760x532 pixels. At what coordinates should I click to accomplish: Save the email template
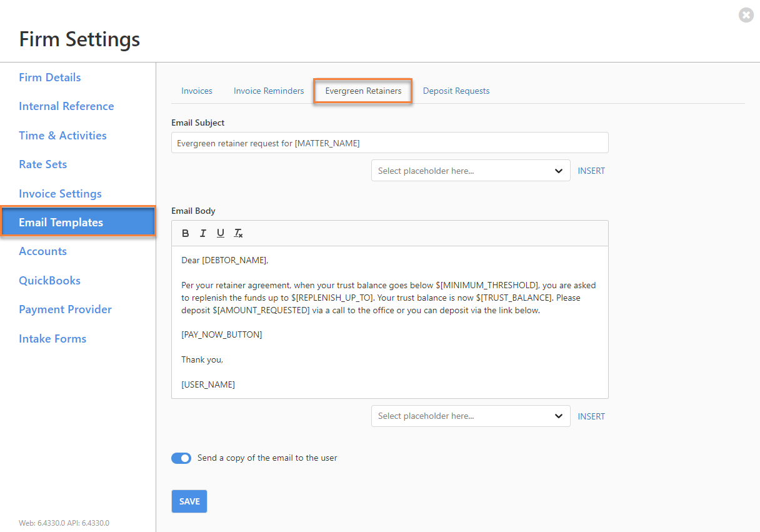(189, 501)
